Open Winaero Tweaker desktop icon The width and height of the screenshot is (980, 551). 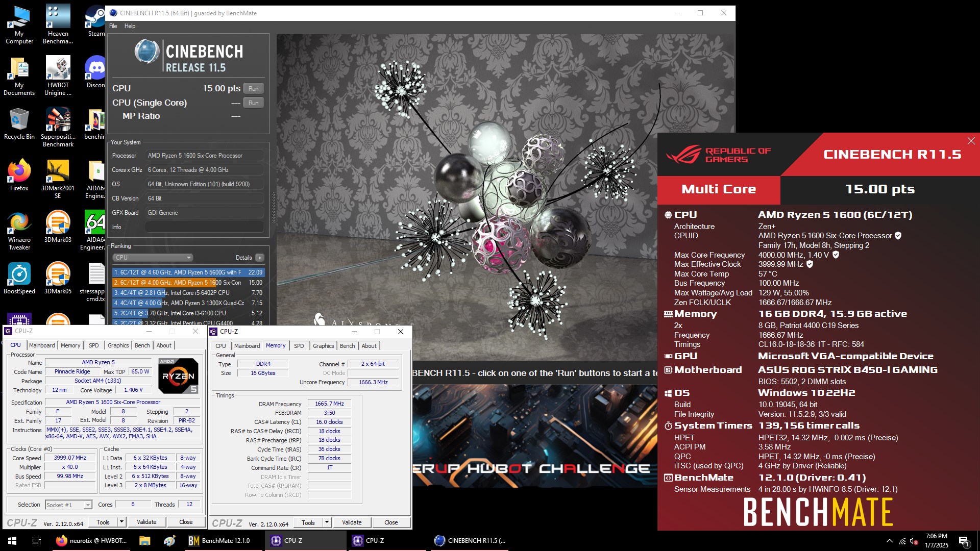pyautogui.click(x=19, y=231)
